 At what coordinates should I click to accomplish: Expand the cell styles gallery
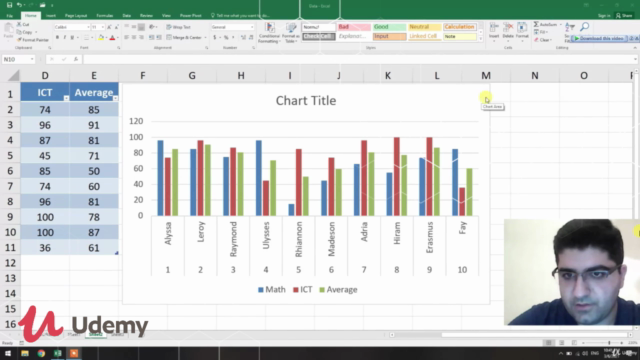tap(481, 39)
